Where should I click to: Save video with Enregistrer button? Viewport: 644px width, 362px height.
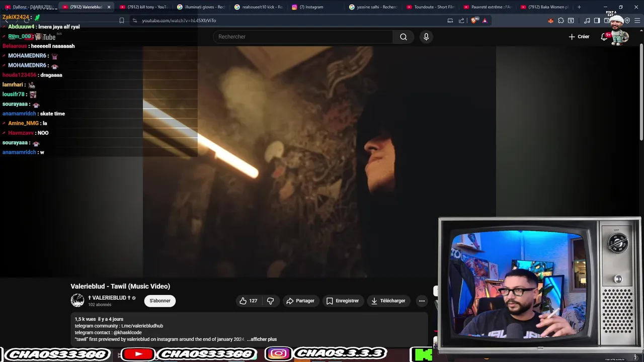click(x=343, y=301)
